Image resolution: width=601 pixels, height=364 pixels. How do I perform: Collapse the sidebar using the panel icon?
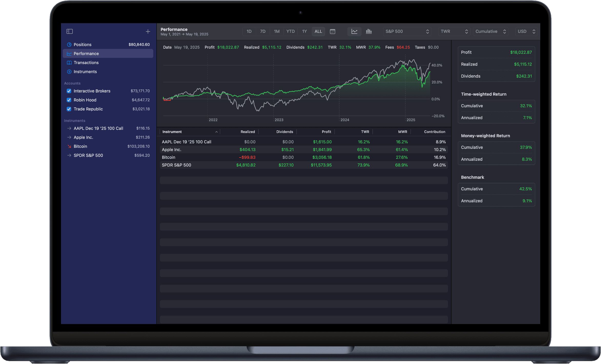click(x=69, y=31)
